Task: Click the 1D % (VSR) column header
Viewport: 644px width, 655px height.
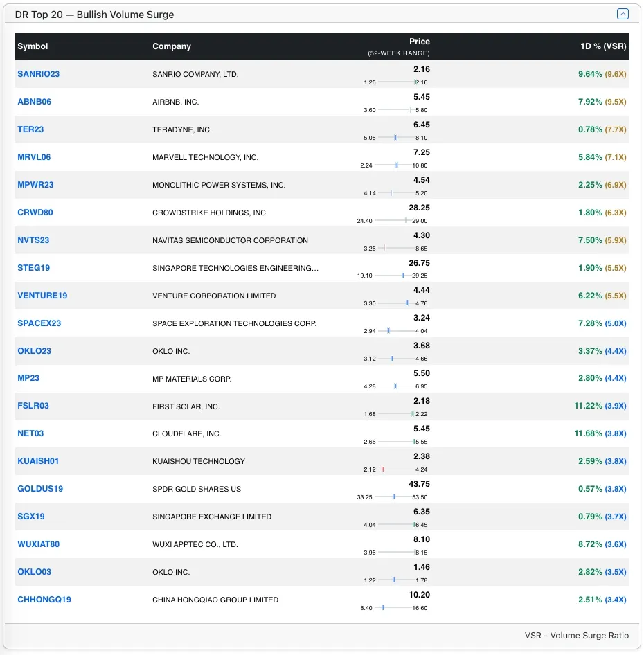Action: (603, 46)
